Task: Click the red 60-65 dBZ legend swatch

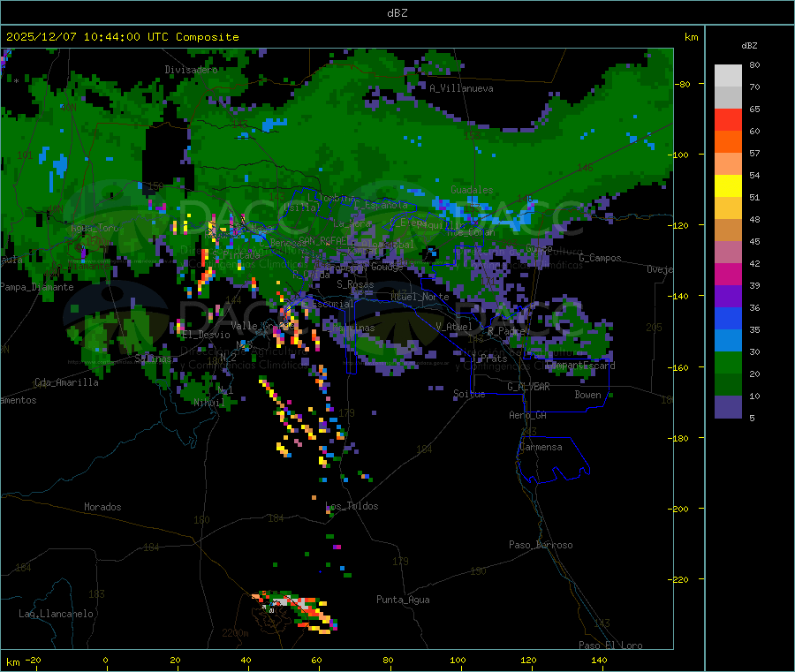Action: (x=728, y=119)
